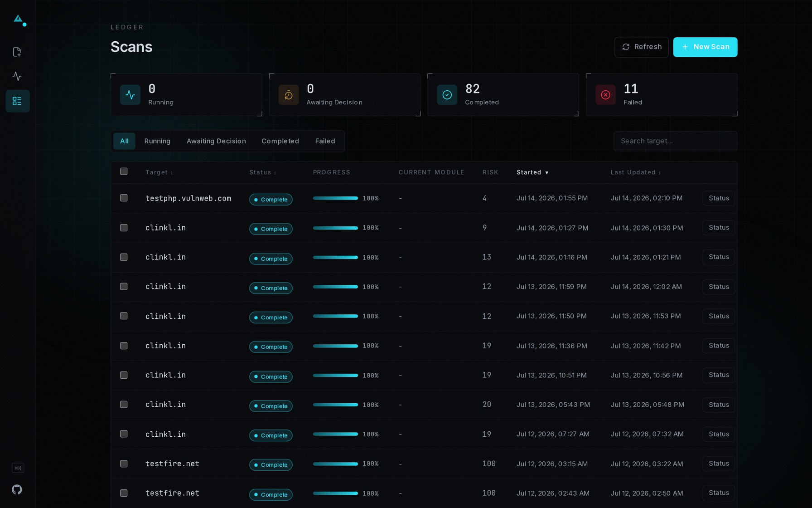Open the activity pulse sidebar icon
The height and width of the screenshot is (508, 812).
17,76
